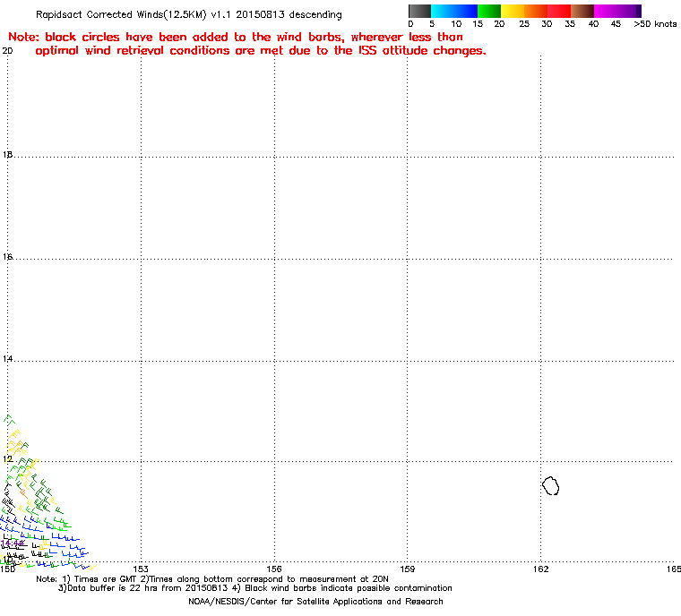Pick the red 30-35 knots color segment

[559, 11]
